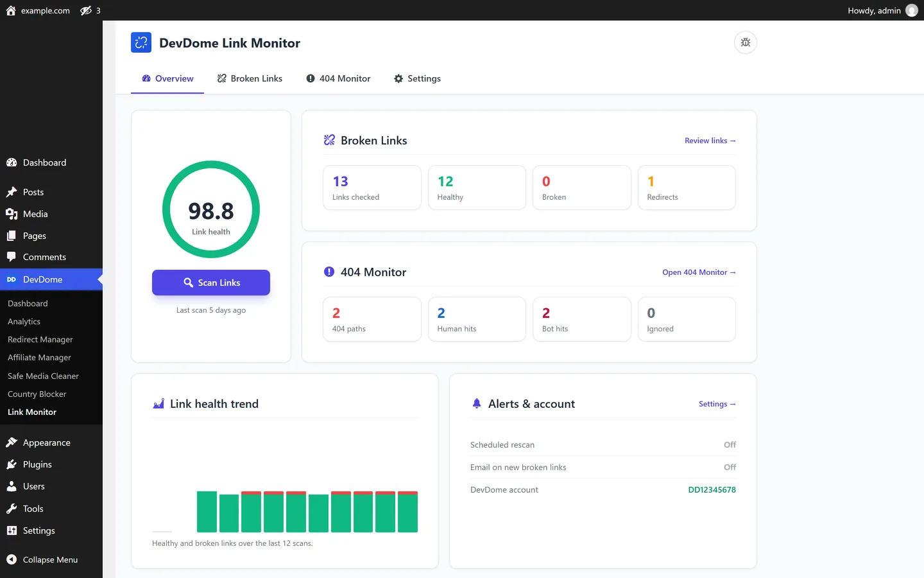Open Affiliate Manager submenu item
The image size is (924, 578).
(x=39, y=357)
